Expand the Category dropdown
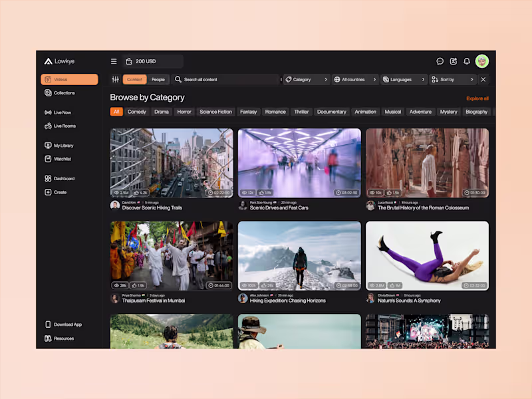 point(307,79)
